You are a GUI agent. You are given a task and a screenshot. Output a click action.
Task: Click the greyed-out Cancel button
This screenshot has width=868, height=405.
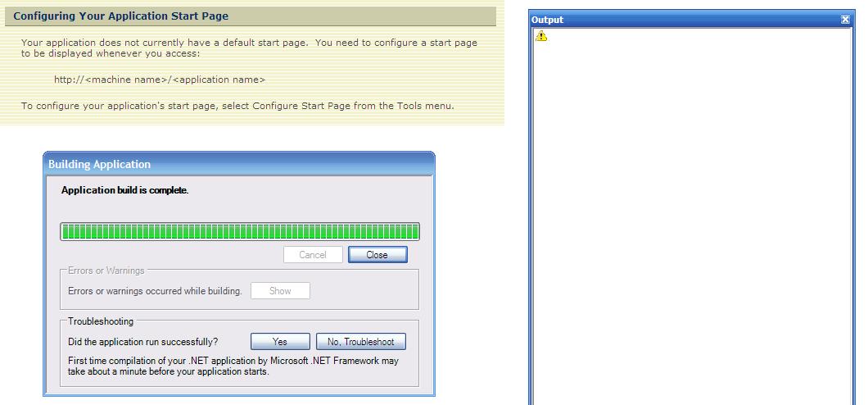tap(313, 255)
